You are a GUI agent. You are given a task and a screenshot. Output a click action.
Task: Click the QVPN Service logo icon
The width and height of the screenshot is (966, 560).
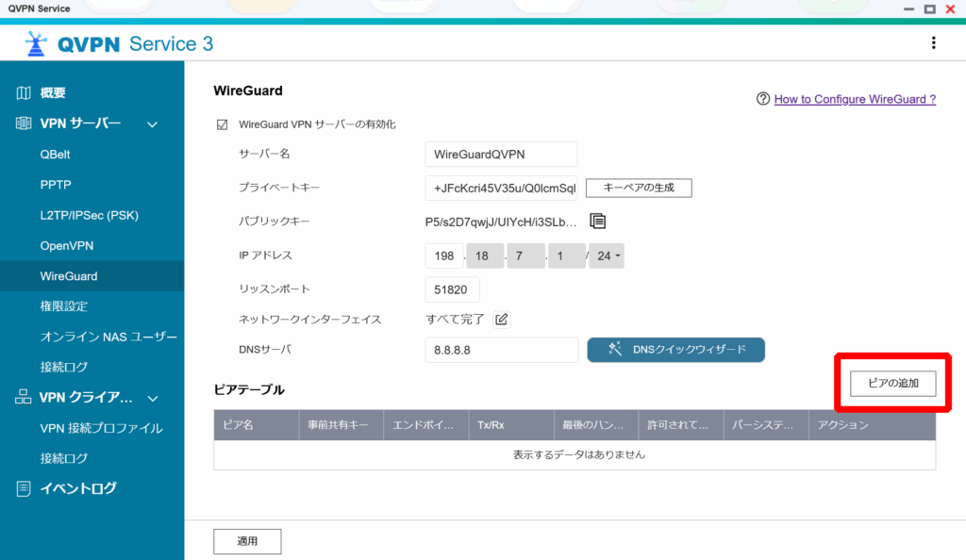click(36, 44)
